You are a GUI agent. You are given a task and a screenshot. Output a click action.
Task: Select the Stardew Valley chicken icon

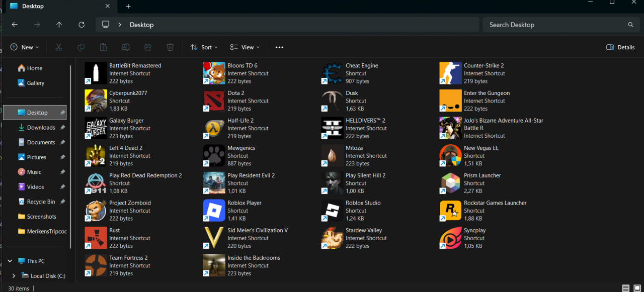point(332,238)
